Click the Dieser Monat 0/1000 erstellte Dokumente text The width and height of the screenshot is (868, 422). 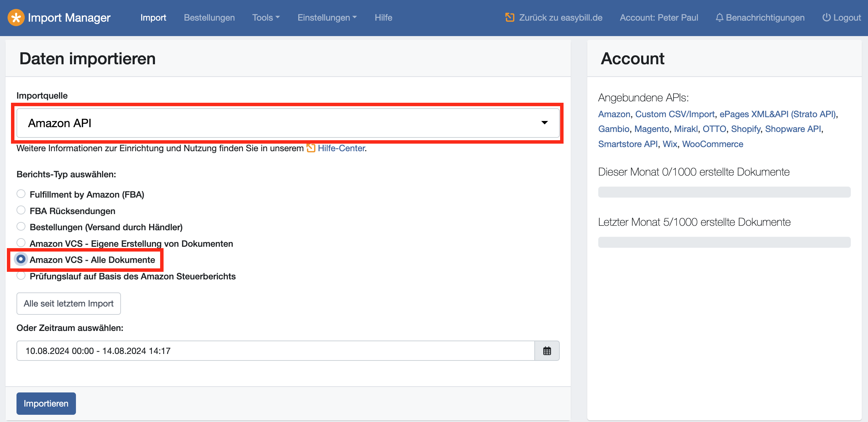[694, 172]
